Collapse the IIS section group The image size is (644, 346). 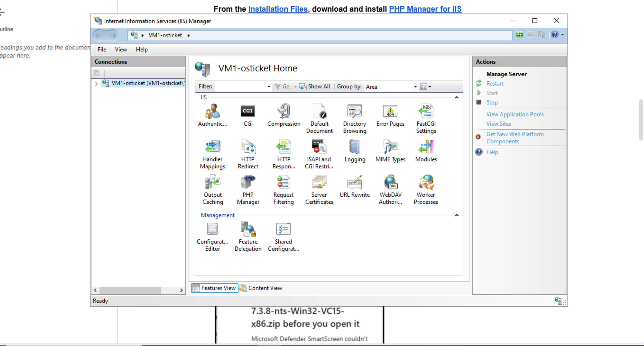click(457, 97)
